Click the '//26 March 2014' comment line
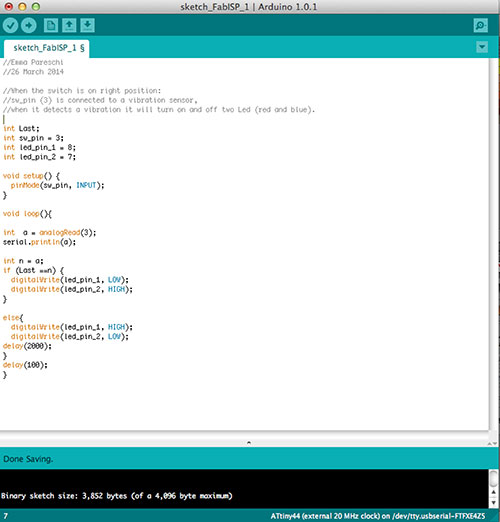 (x=33, y=72)
